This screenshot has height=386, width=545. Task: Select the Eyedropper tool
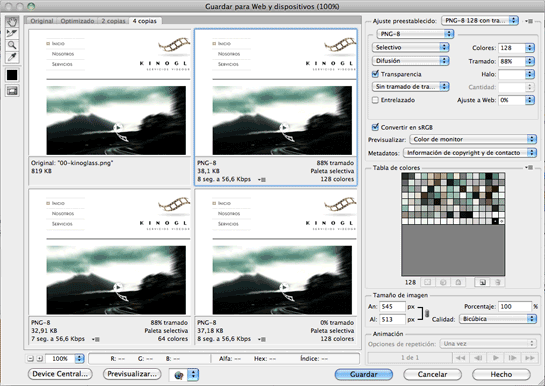[12, 57]
